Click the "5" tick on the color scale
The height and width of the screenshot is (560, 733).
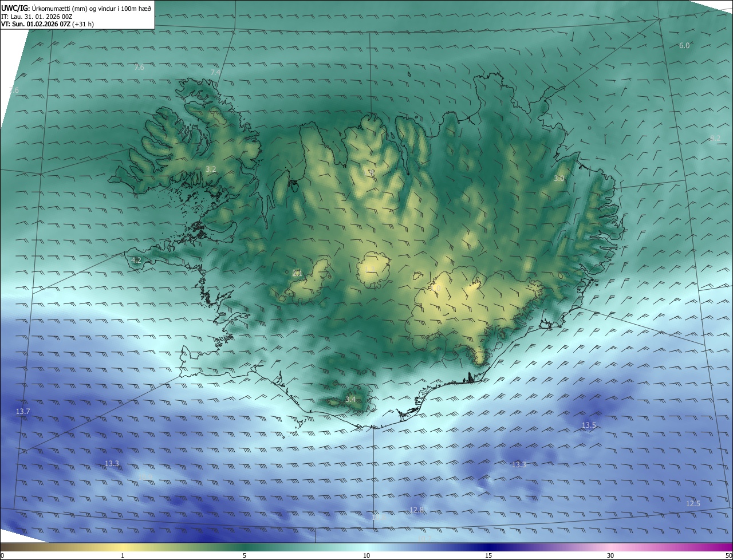245,555
